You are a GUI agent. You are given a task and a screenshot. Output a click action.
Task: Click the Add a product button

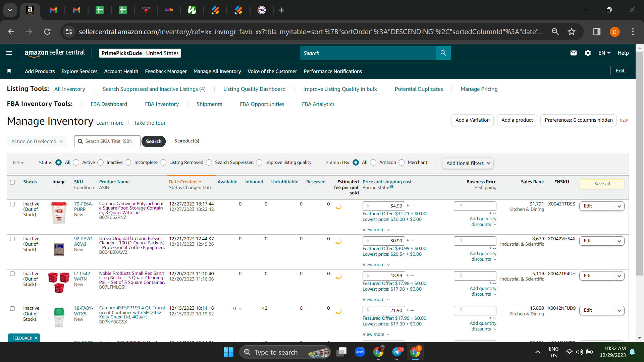tap(517, 120)
